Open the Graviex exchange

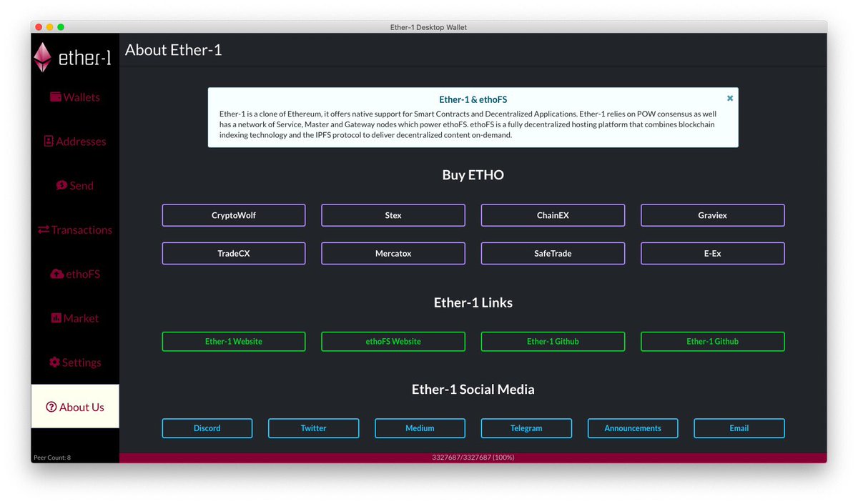pos(712,214)
